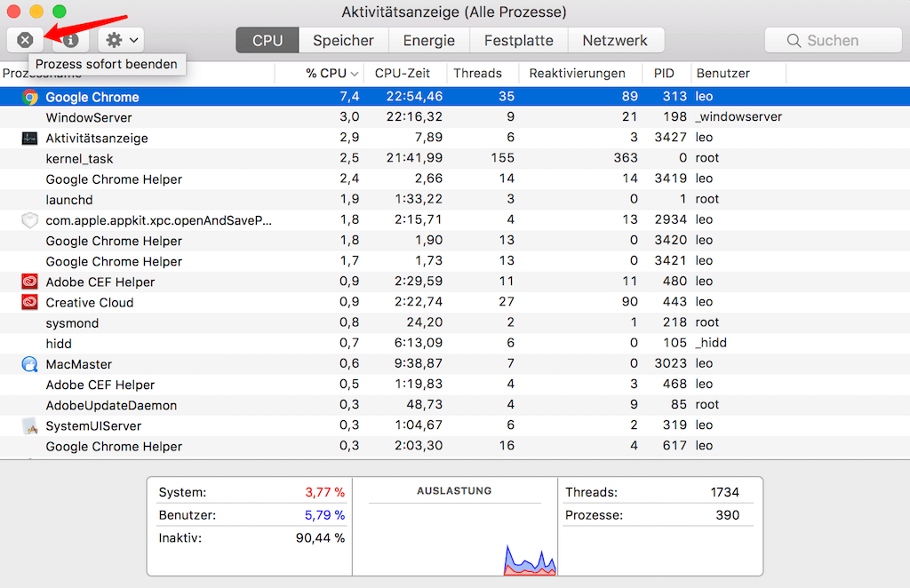Screen dimensions: 910x588
Task: Sort by CPU-Zeit column header
Action: (x=403, y=74)
